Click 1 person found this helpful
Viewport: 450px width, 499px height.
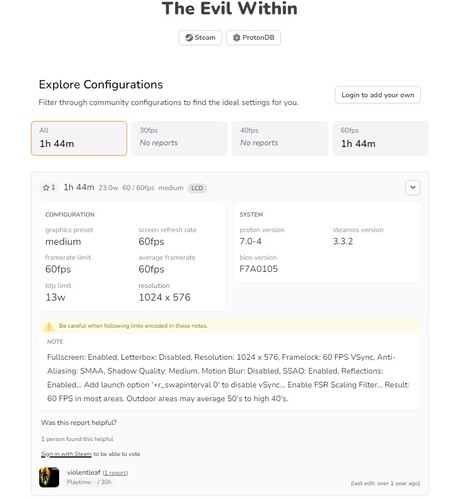77,439
